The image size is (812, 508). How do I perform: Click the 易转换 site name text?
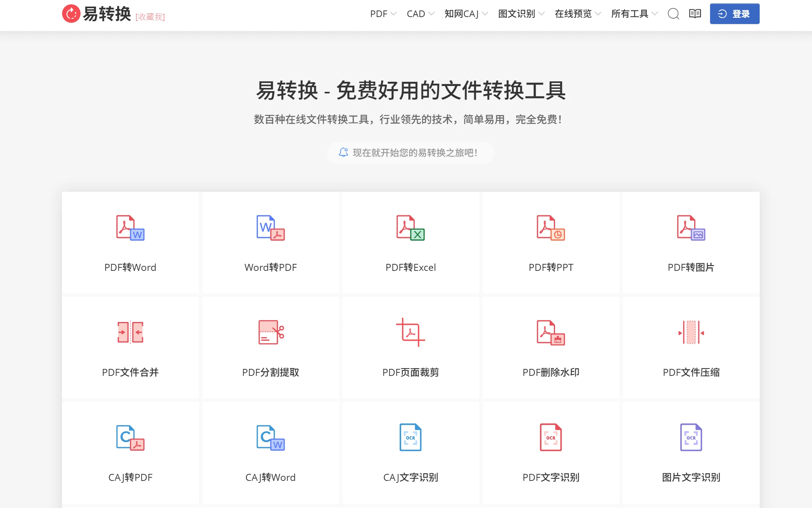point(107,14)
